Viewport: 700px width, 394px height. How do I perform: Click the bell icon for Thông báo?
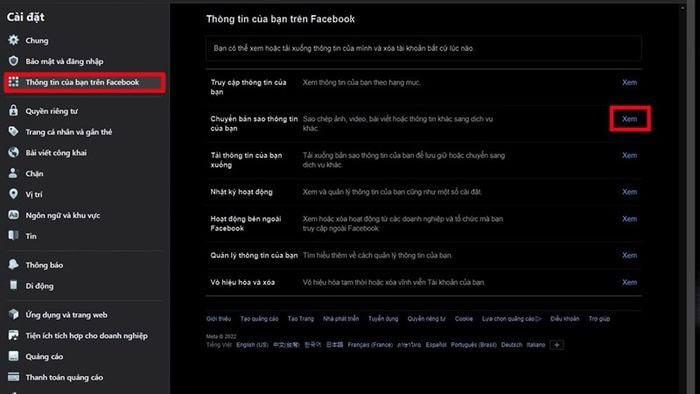13,265
